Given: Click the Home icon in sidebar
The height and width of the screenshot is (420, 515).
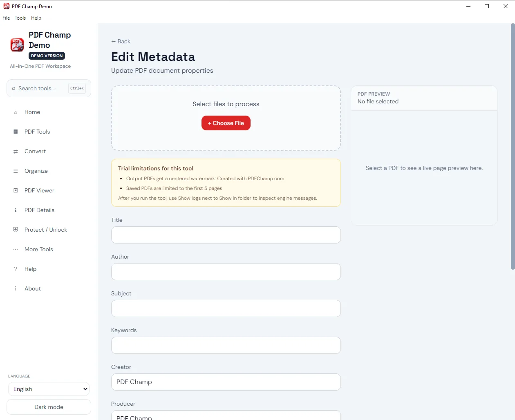Looking at the screenshot, I should (x=16, y=112).
